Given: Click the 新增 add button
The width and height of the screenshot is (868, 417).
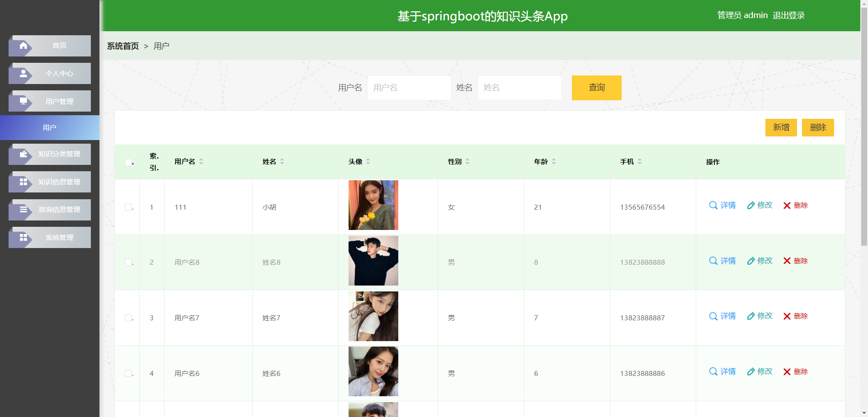Looking at the screenshot, I should [781, 127].
